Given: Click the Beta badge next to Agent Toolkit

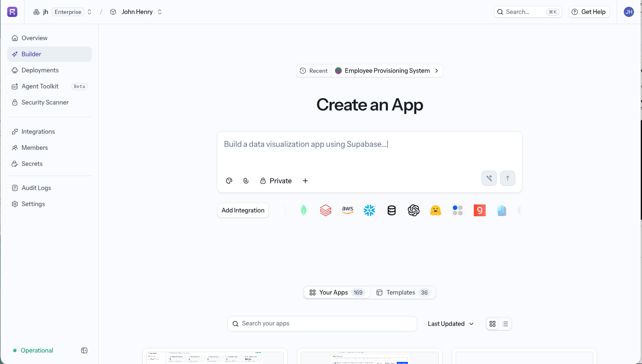Looking at the screenshot, I should (80, 86).
